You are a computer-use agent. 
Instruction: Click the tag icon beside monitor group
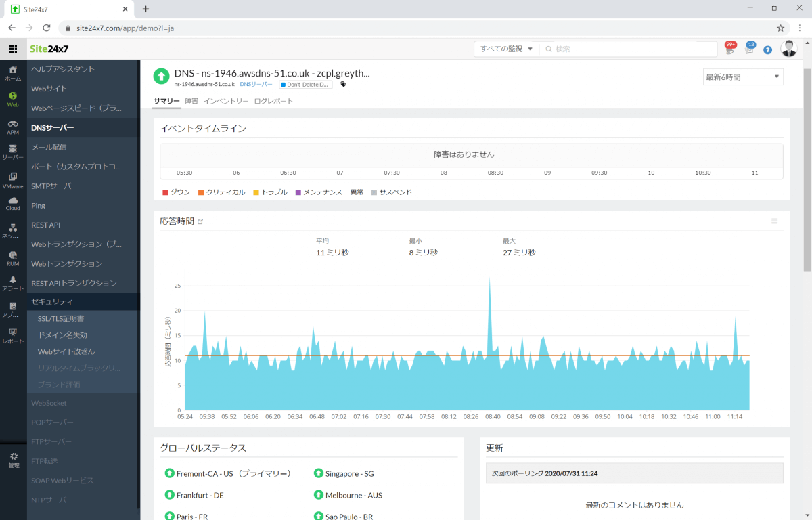click(343, 85)
